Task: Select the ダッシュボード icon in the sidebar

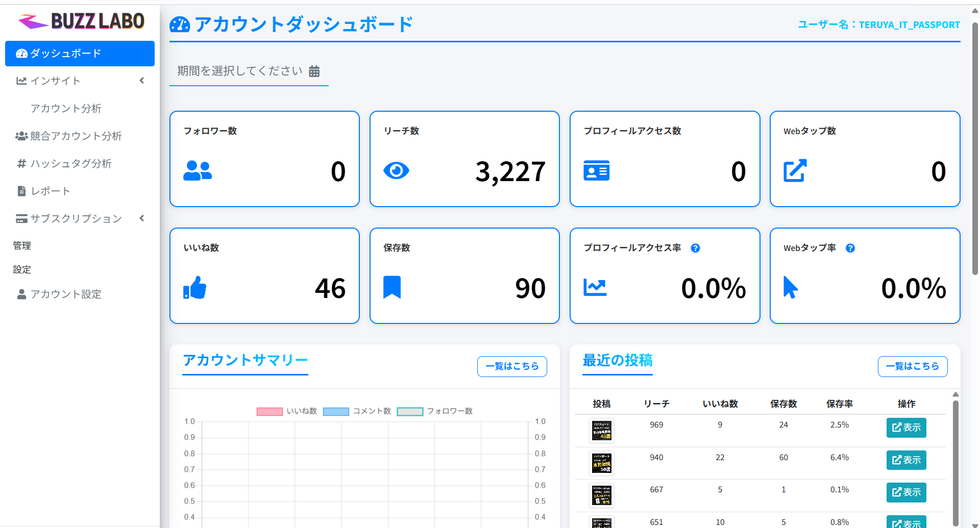Action: (21, 53)
